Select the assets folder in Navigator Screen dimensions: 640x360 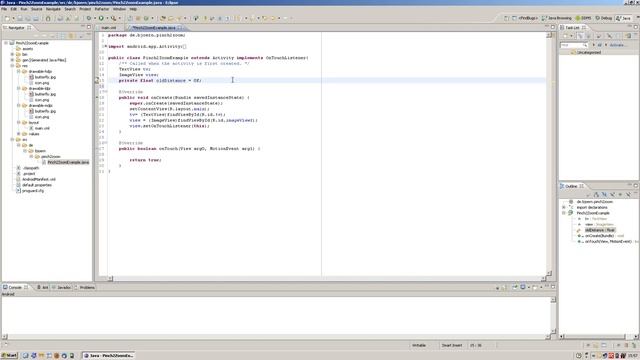[28, 49]
